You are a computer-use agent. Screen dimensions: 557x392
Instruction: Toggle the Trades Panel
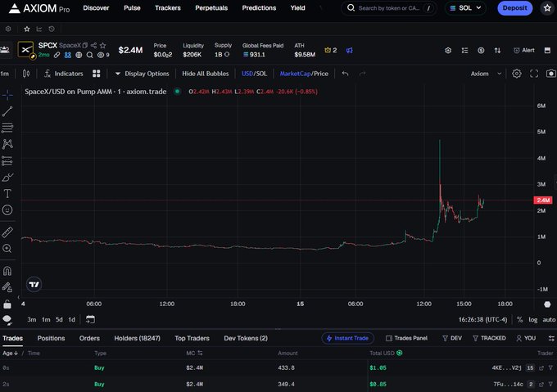(x=407, y=338)
